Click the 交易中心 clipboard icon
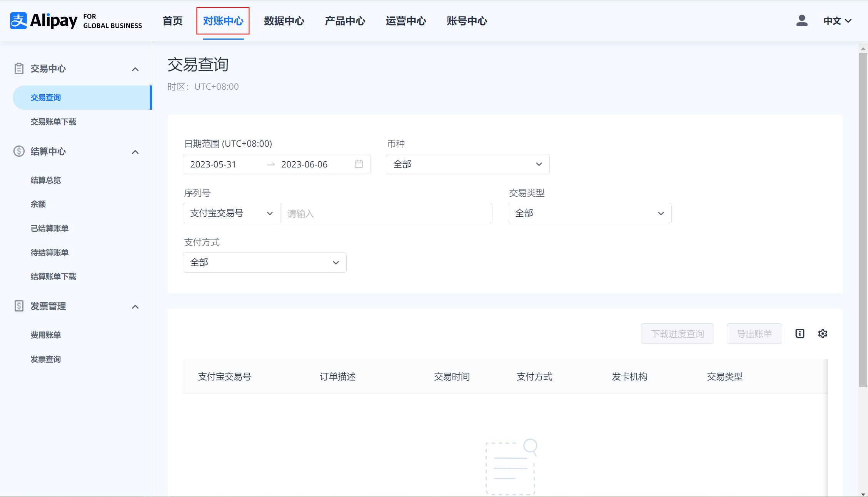Viewport: 868px width, 497px height. click(19, 69)
